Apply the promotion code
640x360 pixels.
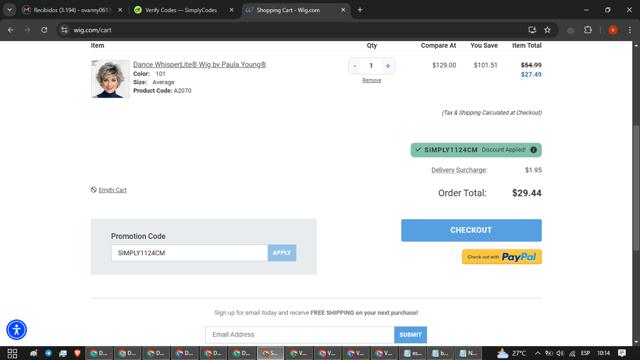click(282, 253)
